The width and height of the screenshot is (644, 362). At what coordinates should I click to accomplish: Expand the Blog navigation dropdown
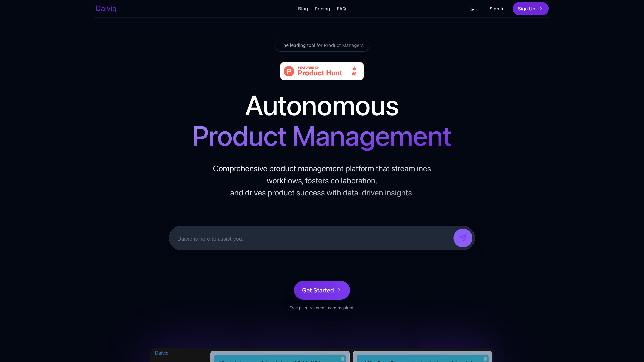pyautogui.click(x=303, y=8)
